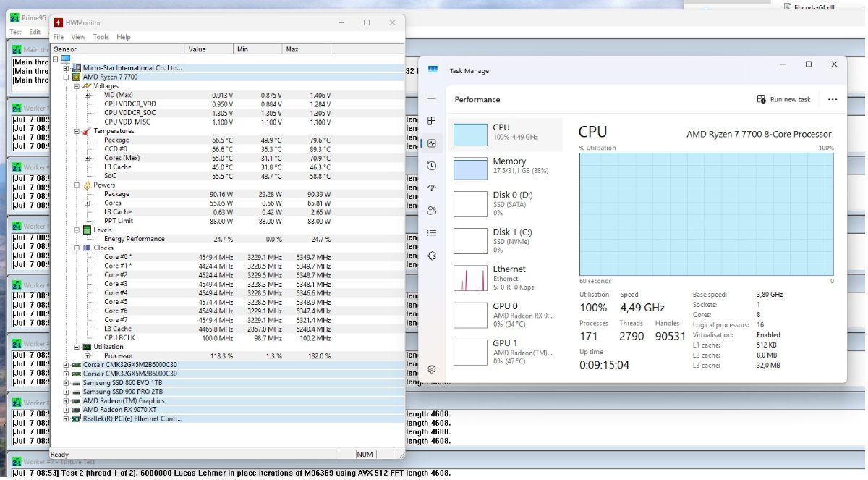Click the Min column header
The width and height of the screenshot is (868, 480).
(x=258, y=49)
